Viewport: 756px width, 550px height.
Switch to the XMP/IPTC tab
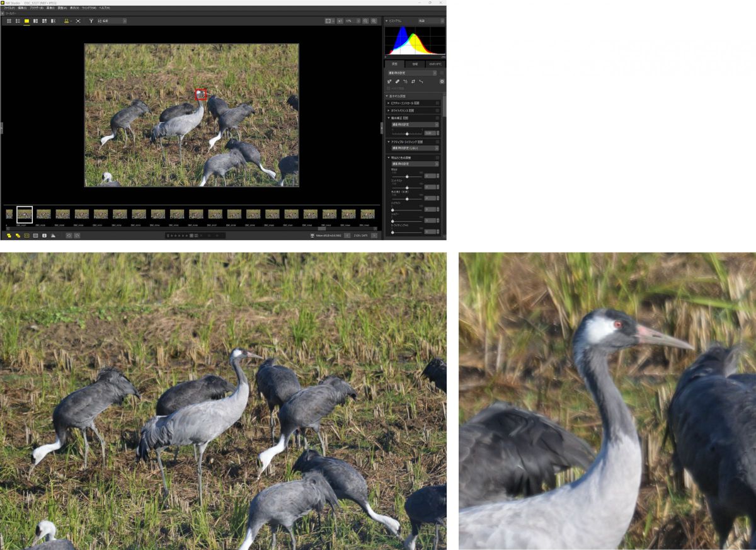coord(435,64)
